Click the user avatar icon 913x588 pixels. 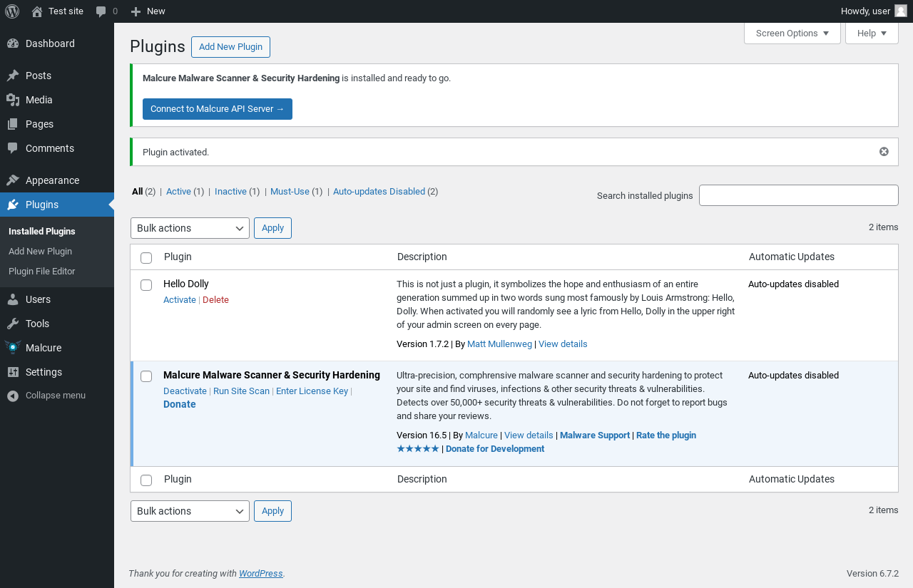point(901,11)
